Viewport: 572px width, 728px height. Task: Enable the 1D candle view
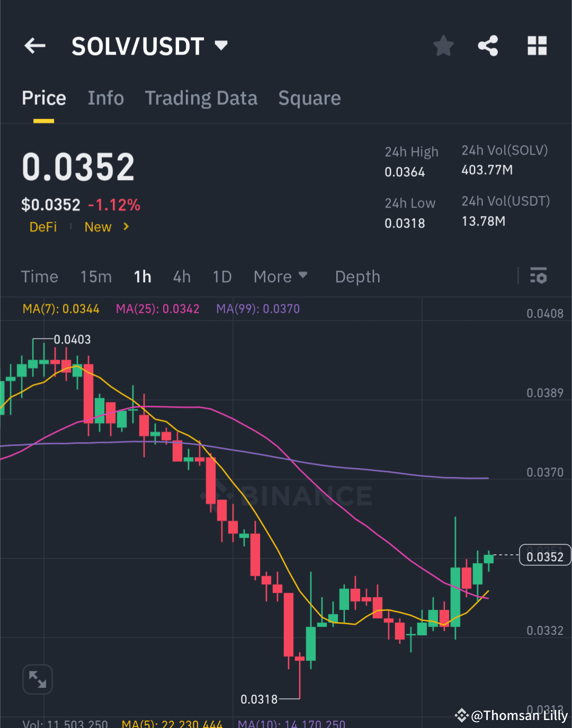pos(222,276)
